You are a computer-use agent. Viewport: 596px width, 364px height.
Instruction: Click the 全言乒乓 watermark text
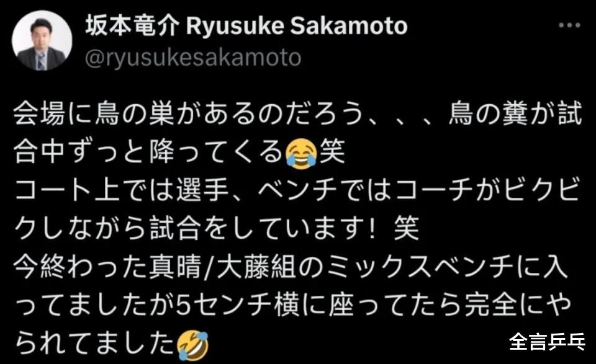click(547, 341)
